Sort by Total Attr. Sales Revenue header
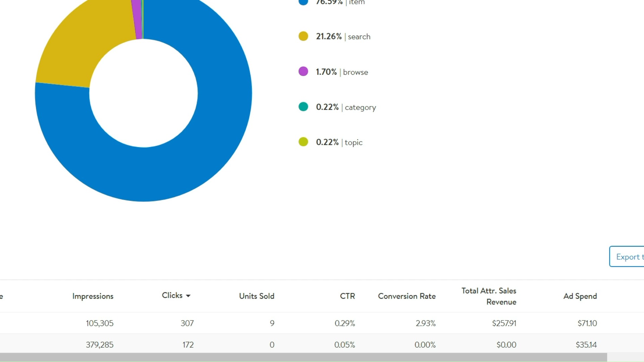 [x=489, y=296]
